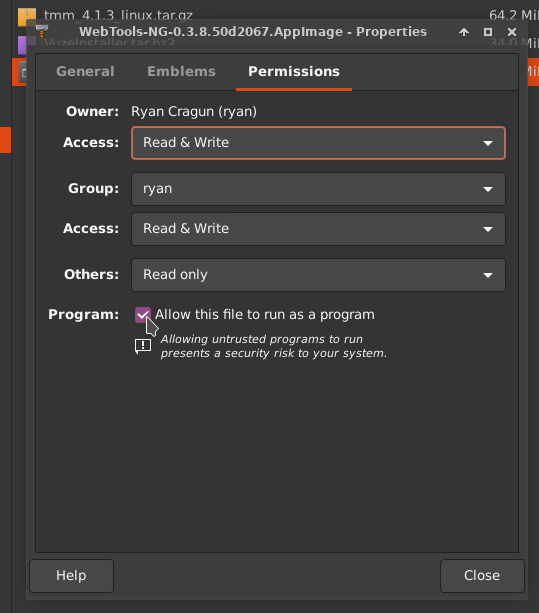Viewport: 539px width, 613px height.
Task: Click the Help button
Action: pyautogui.click(x=72, y=575)
